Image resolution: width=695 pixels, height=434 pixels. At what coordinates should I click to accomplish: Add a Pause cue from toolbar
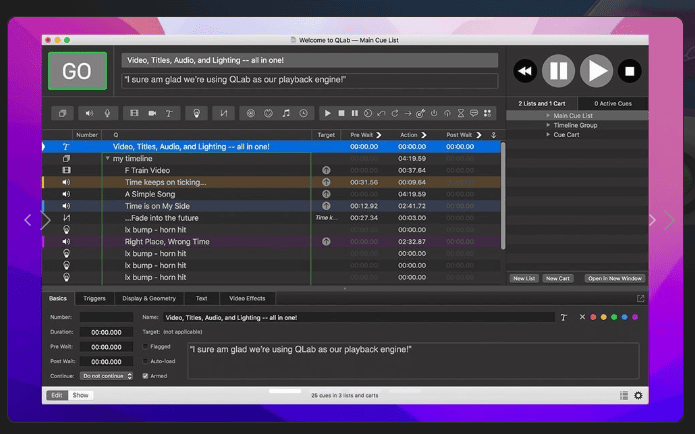(x=355, y=113)
